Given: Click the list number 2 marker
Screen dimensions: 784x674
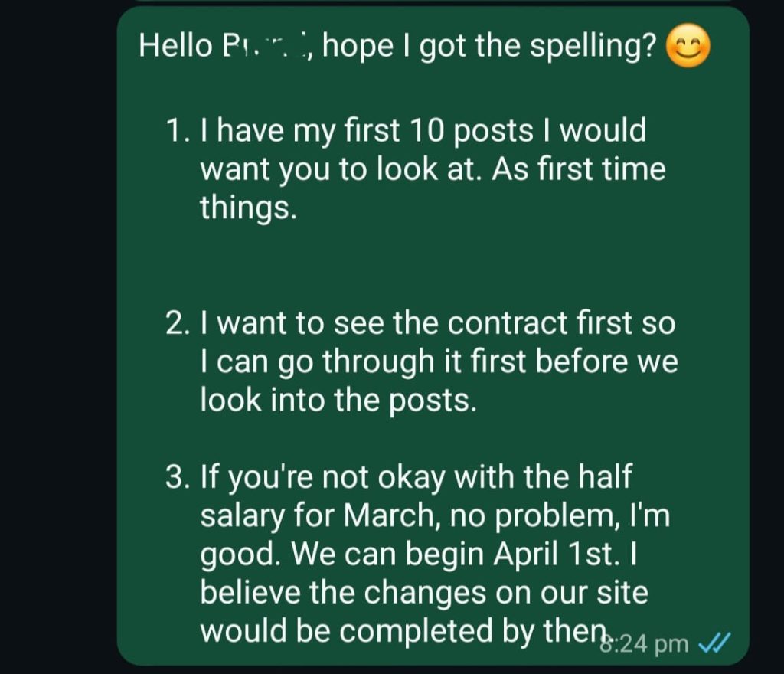Looking at the screenshot, I should tap(178, 324).
